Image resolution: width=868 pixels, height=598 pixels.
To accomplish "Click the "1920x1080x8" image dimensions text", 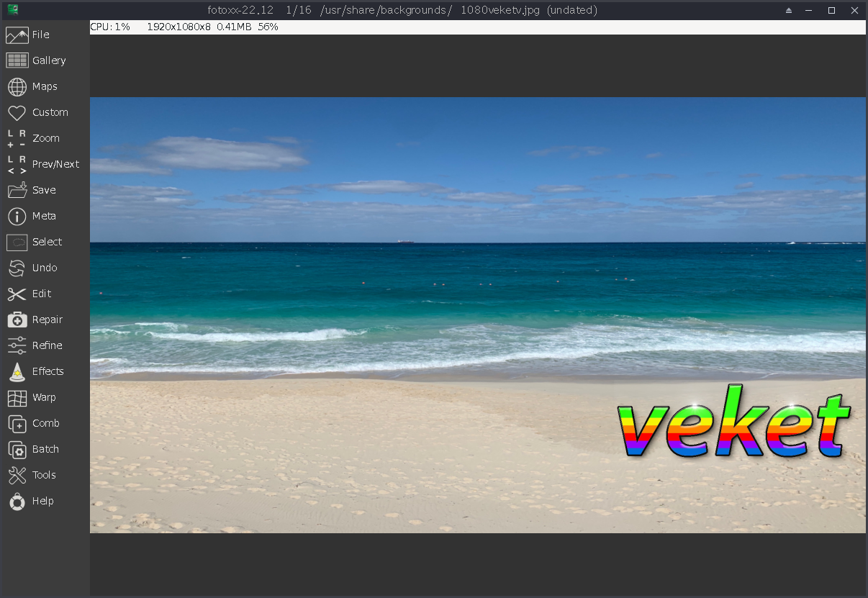I will click(x=178, y=27).
